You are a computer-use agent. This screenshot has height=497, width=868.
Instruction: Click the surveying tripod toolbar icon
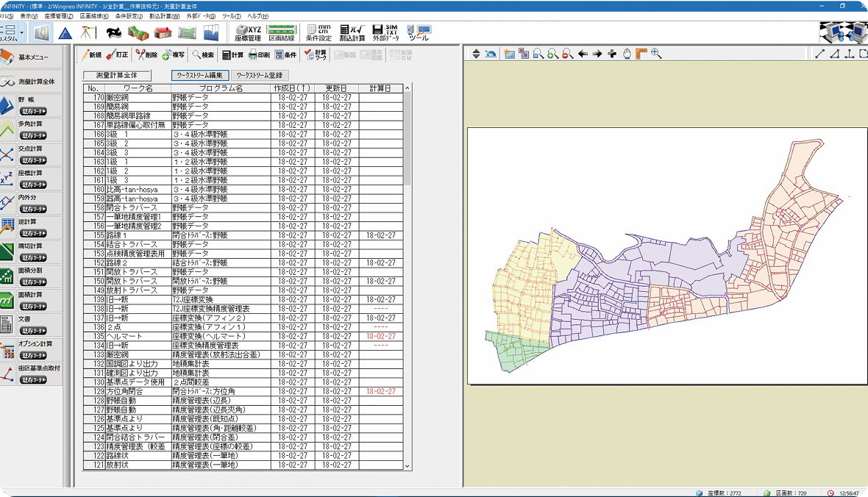pyautogui.click(x=88, y=33)
